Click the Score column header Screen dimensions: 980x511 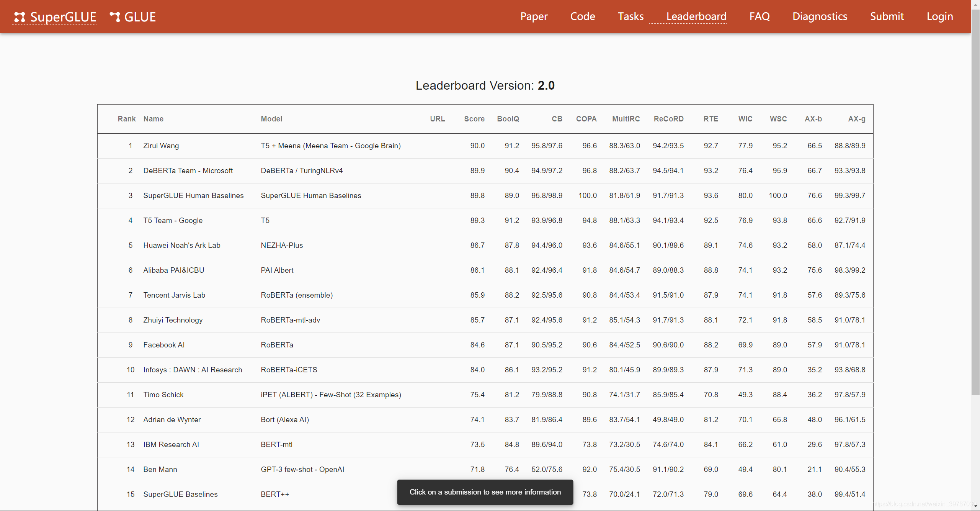coord(474,119)
